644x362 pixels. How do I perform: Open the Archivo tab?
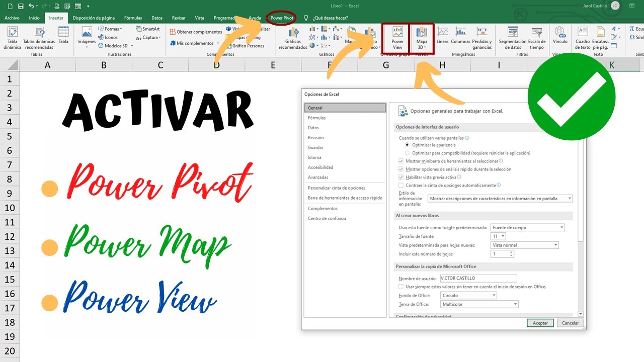pos(12,18)
